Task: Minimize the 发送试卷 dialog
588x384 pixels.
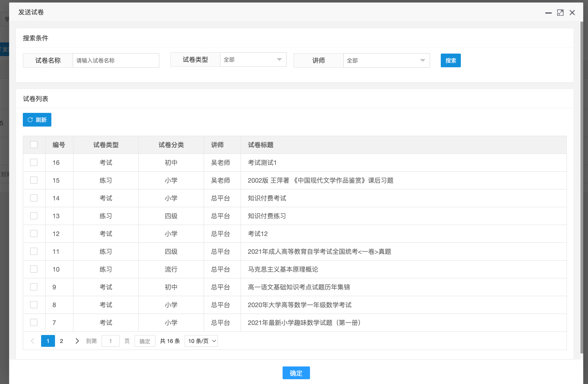Action: point(548,13)
